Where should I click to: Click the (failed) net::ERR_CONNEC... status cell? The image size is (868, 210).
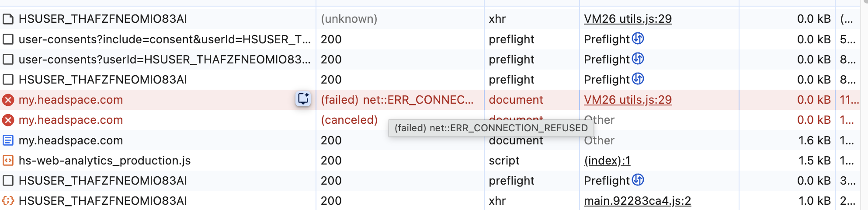coord(397,100)
